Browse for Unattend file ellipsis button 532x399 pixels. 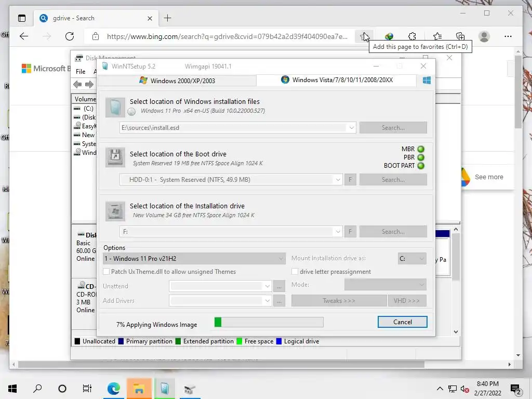[279, 286]
